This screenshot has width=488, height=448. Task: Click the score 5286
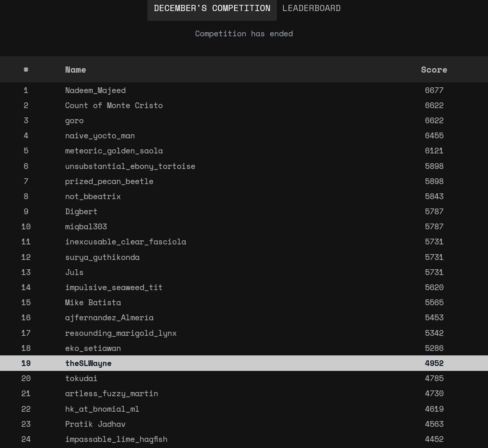tap(434, 348)
